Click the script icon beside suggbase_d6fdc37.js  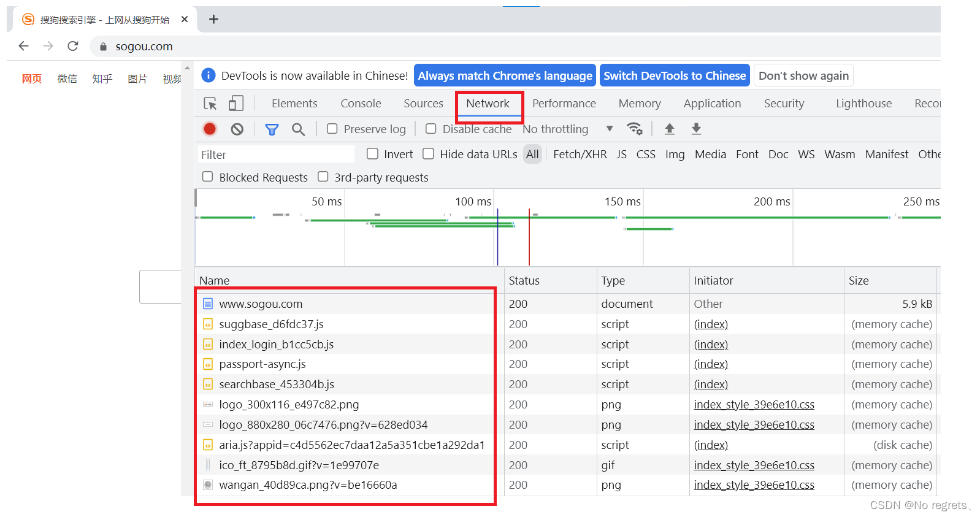(x=208, y=324)
